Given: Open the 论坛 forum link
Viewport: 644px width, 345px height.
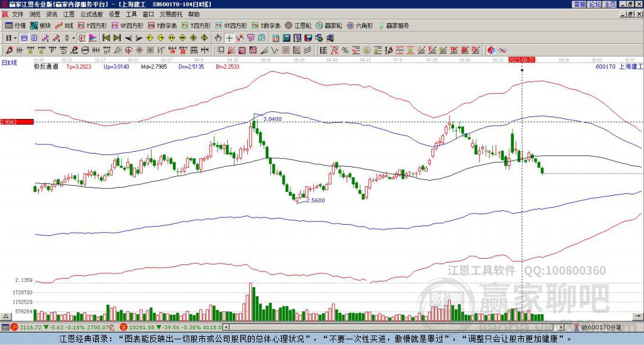Looking at the screenshot, I should [594, 4].
